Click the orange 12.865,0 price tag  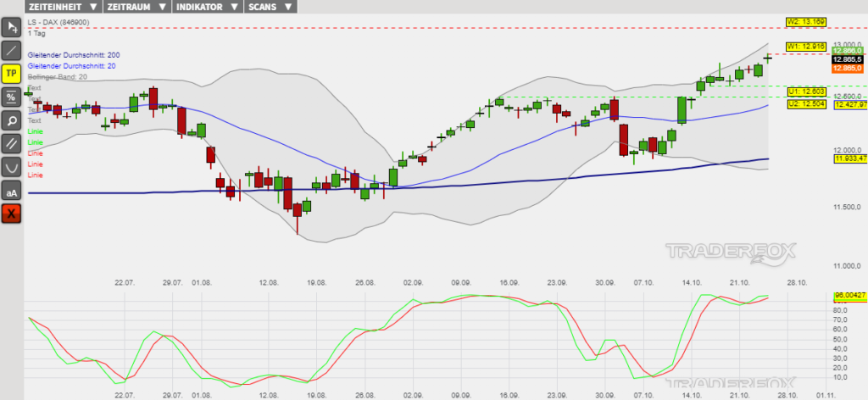tap(848, 68)
